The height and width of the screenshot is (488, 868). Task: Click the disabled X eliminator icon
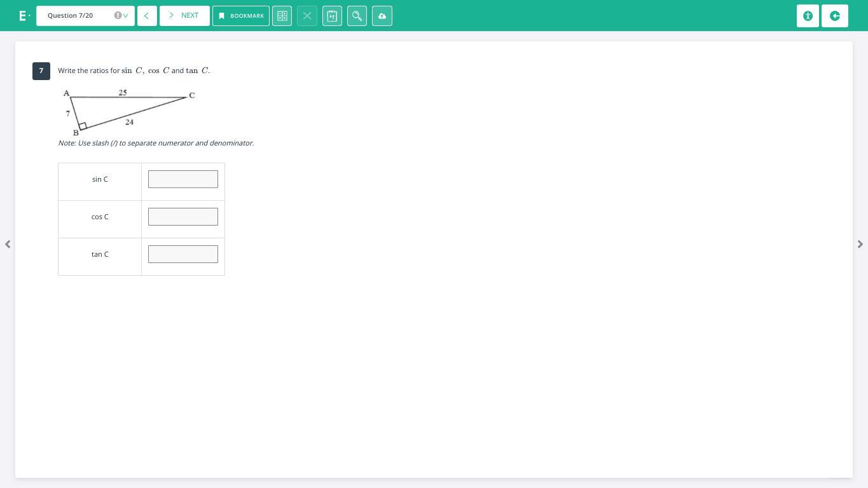pos(307,16)
